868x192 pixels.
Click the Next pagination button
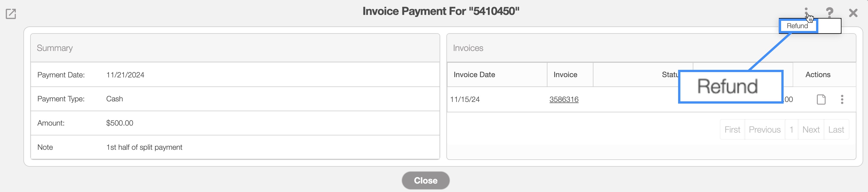click(811, 130)
